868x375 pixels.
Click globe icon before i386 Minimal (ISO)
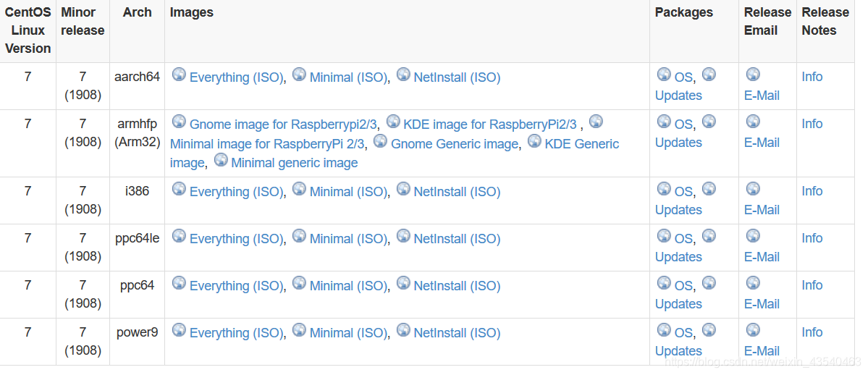(x=299, y=189)
